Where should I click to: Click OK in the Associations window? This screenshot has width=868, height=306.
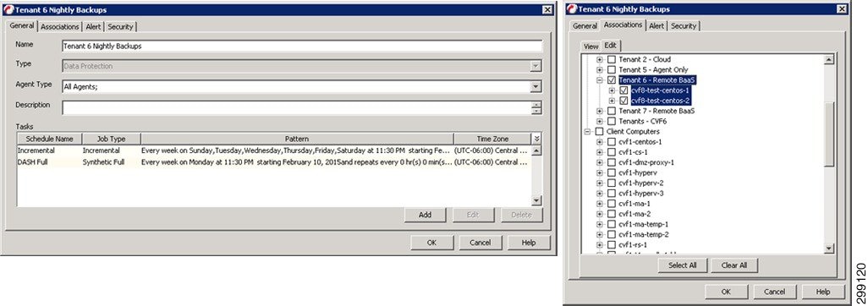pyautogui.click(x=726, y=292)
